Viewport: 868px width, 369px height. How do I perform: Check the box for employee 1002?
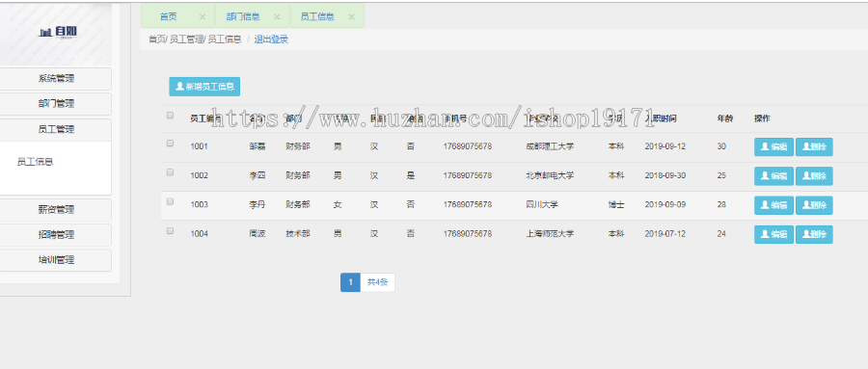(170, 172)
